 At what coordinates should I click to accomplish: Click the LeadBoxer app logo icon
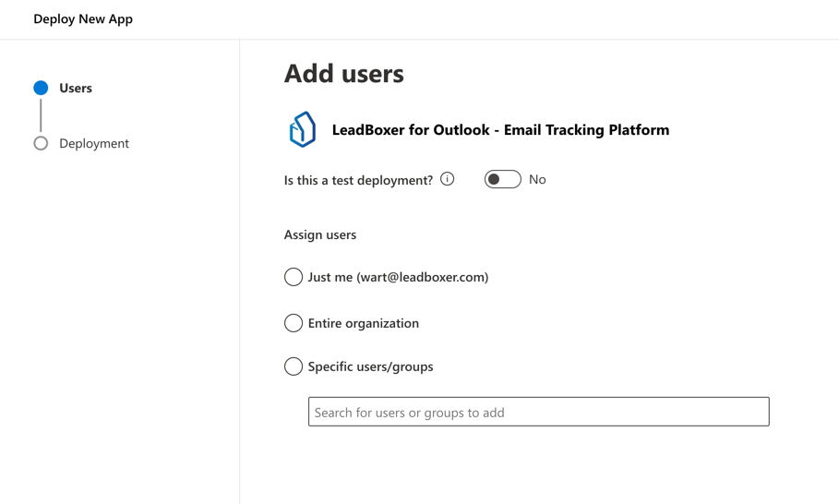(302, 130)
